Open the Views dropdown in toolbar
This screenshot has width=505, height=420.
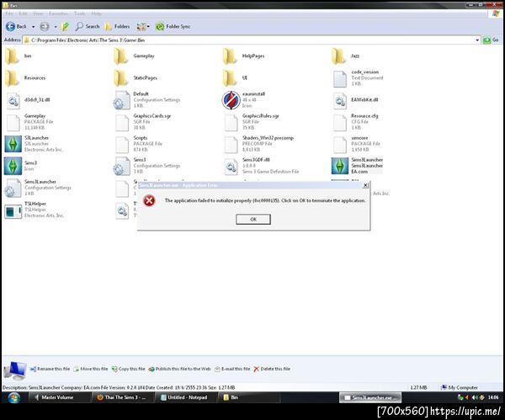[x=143, y=26]
